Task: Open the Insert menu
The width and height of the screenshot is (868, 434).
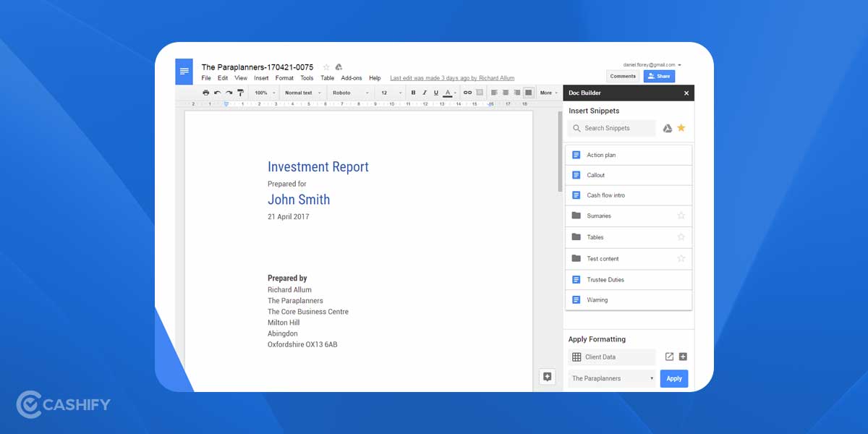Action: click(x=260, y=77)
